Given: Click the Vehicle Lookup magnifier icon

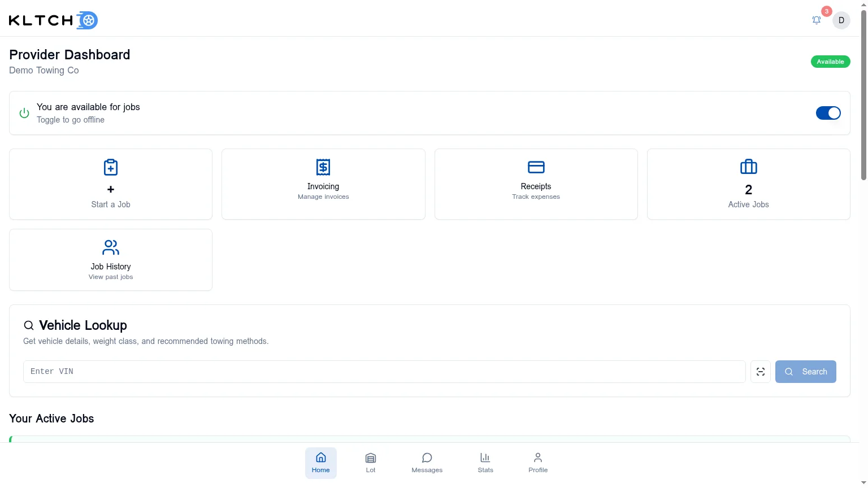Looking at the screenshot, I should [29, 325].
